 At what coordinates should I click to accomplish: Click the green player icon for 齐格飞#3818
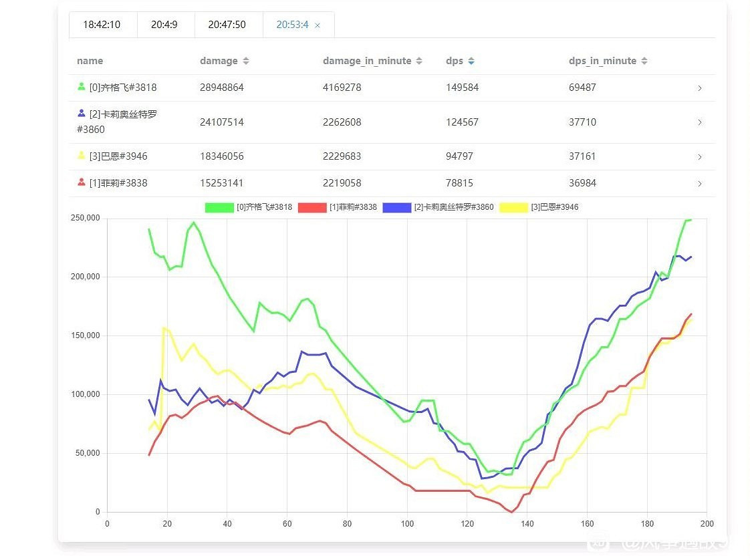pyautogui.click(x=82, y=86)
